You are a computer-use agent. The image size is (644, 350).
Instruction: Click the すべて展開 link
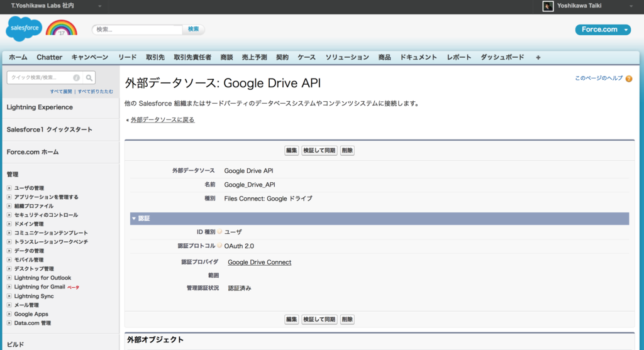pyautogui.click(x=61, y=92)
